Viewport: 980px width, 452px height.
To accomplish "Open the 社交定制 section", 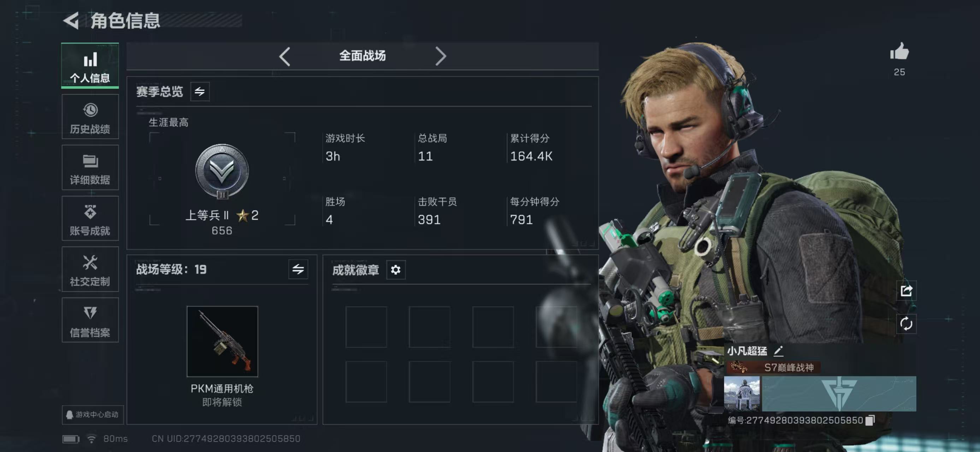I will (90, 269).
